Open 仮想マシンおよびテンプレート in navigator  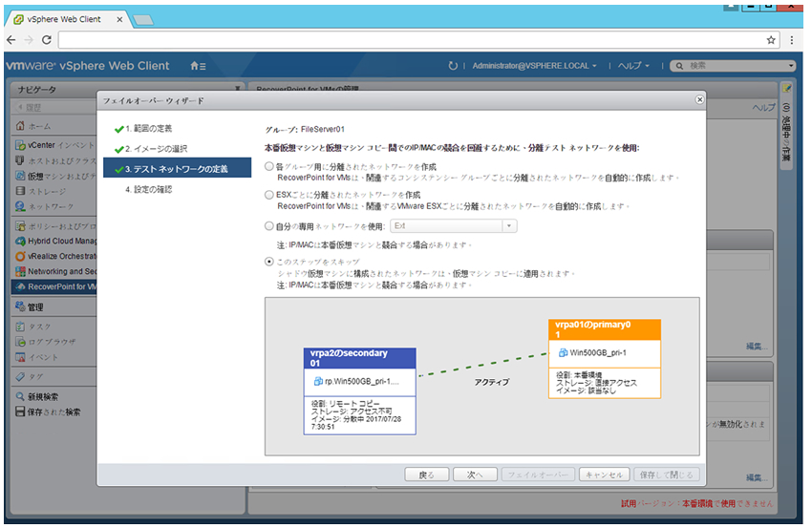pyautogui.click(x=55, y=176)
